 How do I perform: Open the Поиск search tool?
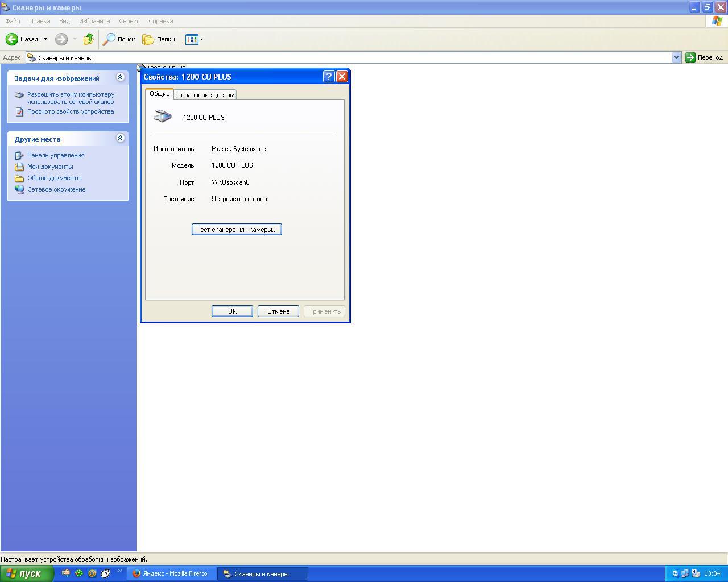coord(119,39)
